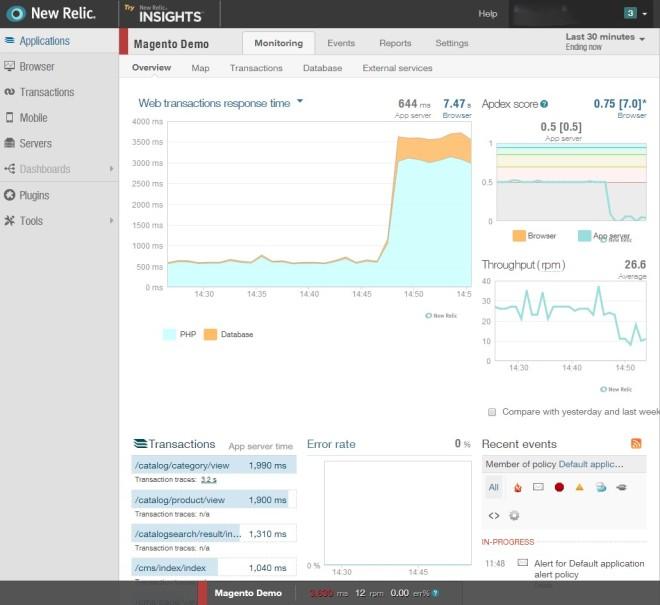Filter events by the blue globe icon
Viewport: 660px width, 605px height.
[601, 487]
